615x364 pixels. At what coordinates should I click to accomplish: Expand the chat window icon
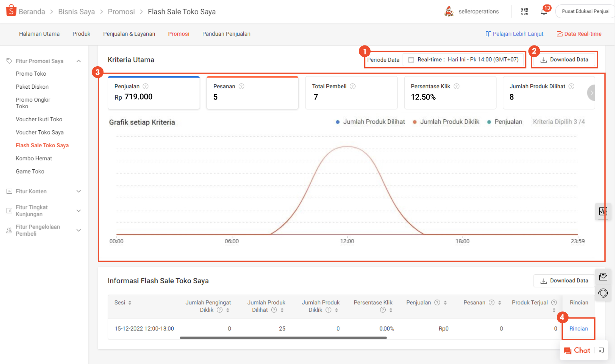click(x=601, y=350)
